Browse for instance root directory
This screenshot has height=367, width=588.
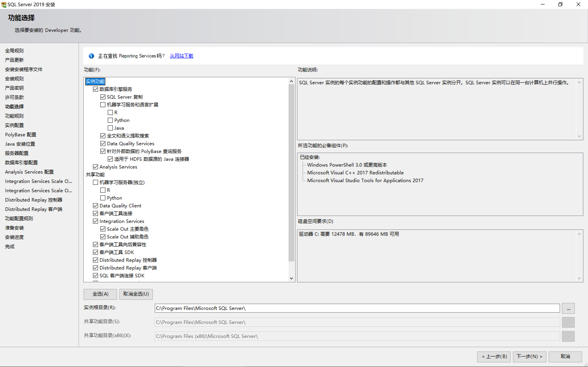click(x=568, y=308)
